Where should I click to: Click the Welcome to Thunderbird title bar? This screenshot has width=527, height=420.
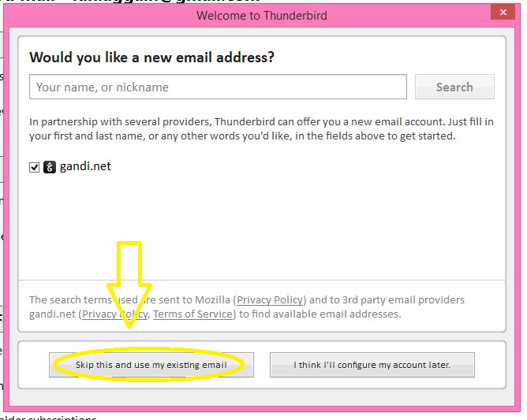(x=260, y=15)
